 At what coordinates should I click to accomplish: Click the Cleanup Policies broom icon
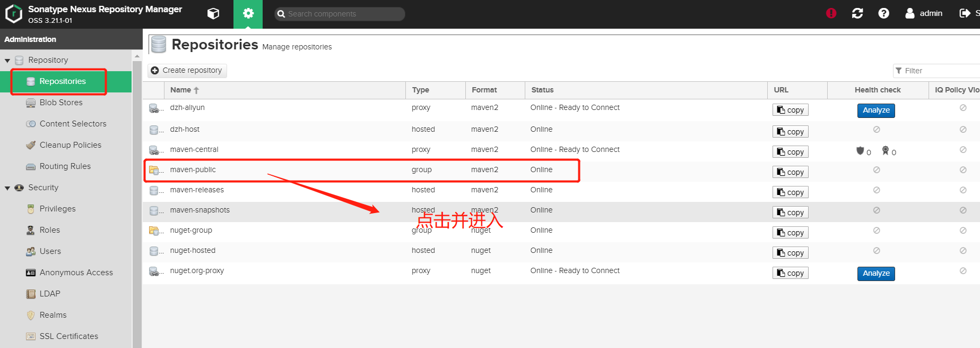[x=31, y=145]
